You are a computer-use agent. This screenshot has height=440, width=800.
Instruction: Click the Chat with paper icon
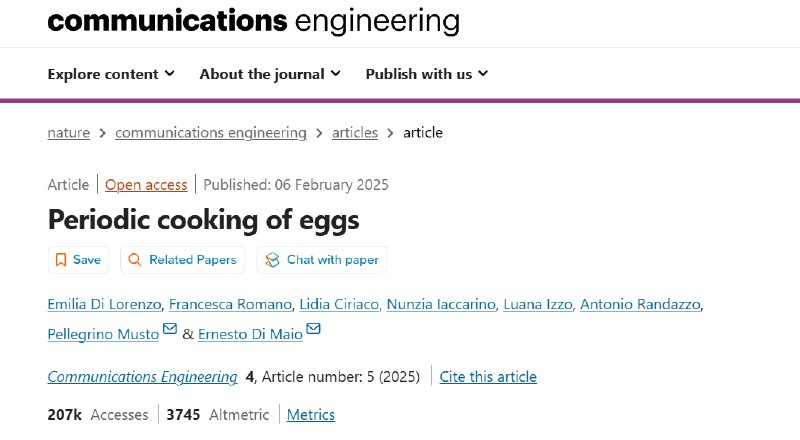point(272,260)
